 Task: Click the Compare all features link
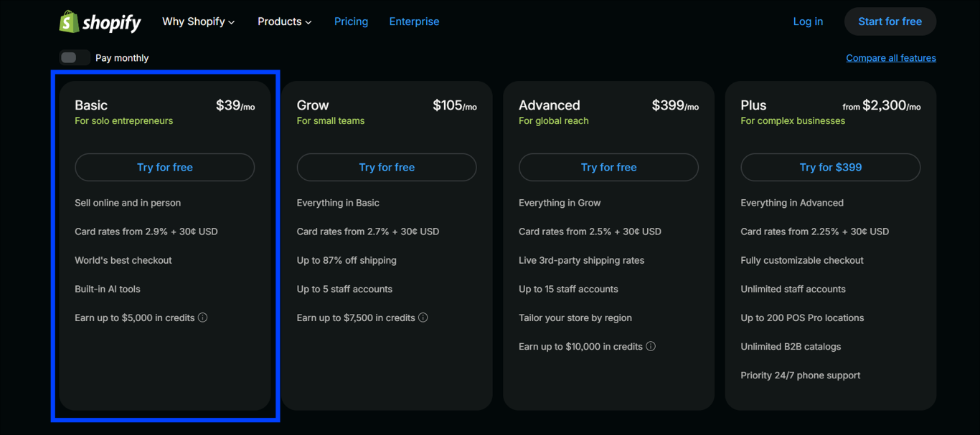[x=890, y=57]
